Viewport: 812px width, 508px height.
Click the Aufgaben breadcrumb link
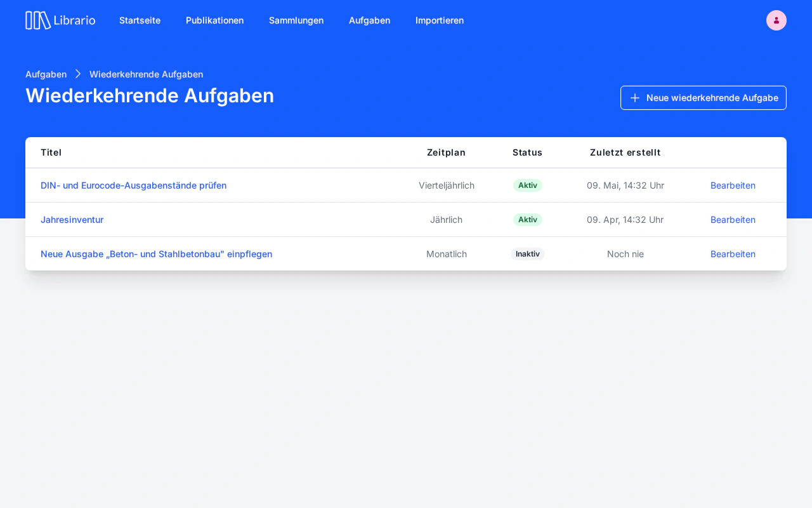coord(46,74)
